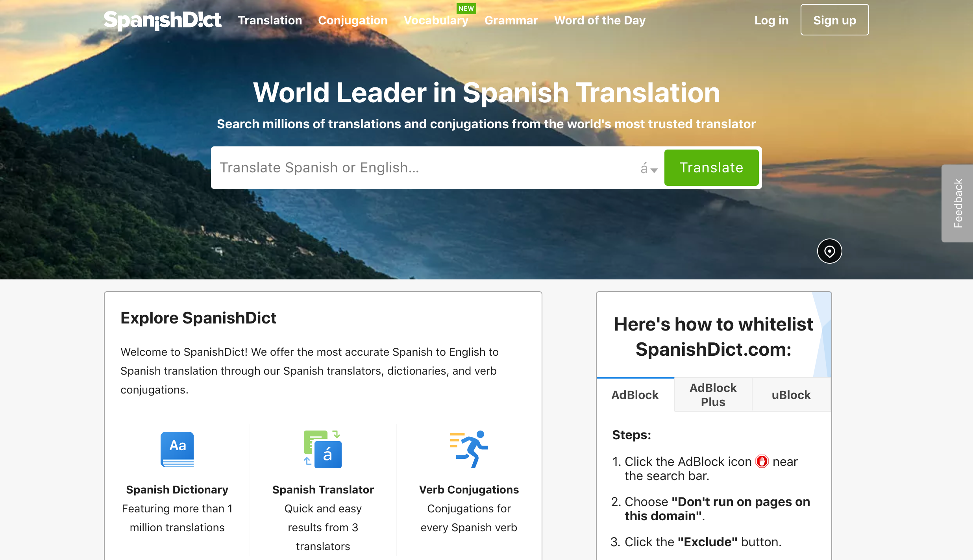Viewport: 973px width, 560px height.
Task: Select the uBlock tab
Action: 791,395
